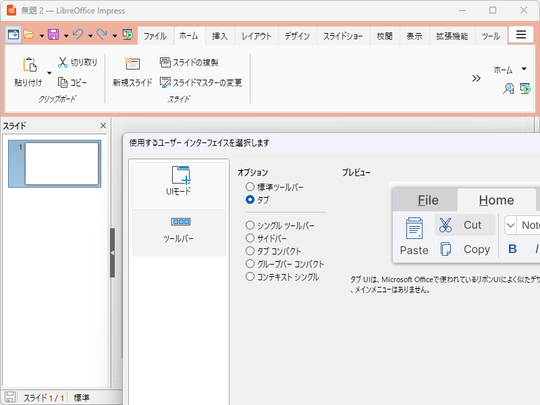Viewport: 540px width, 405px height.
Task: Open the ホーム dropdown at ribbon right
Action: (x=524, y=69)
